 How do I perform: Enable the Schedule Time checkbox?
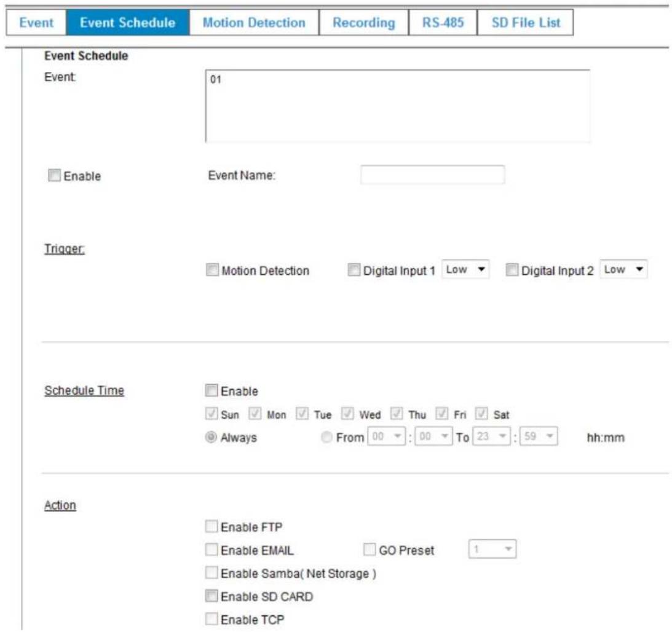tap(211, 390)
